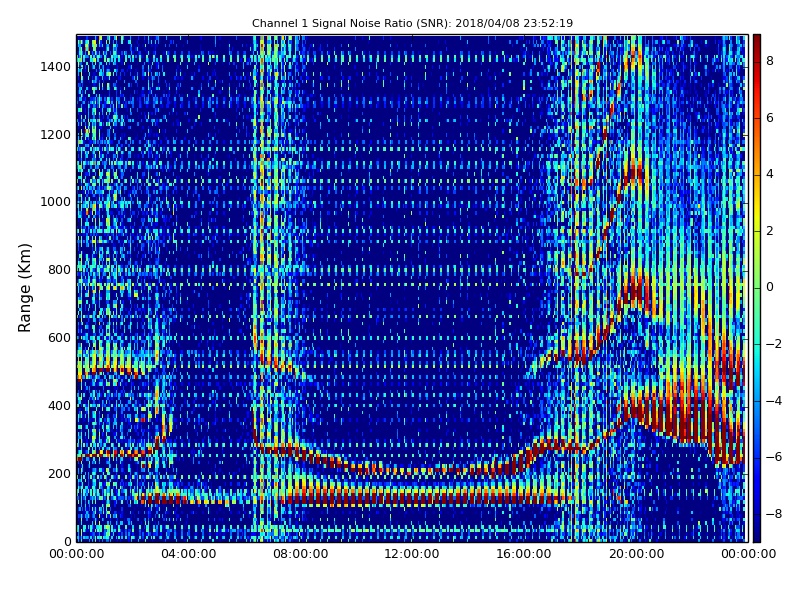800x600 pixels.
Task: Click the colorbar value −4 label
Action: click(x=774, y=401)
